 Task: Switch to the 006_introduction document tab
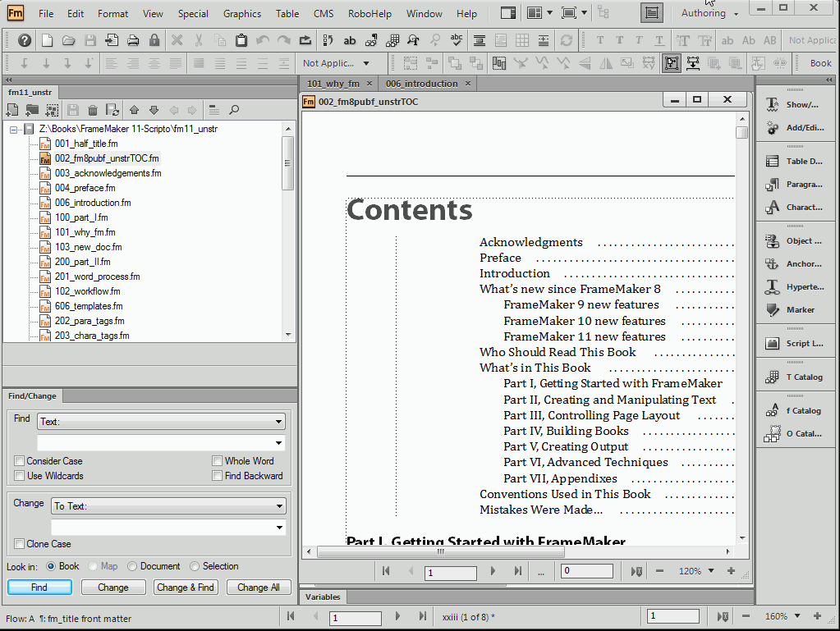(421, 84)
